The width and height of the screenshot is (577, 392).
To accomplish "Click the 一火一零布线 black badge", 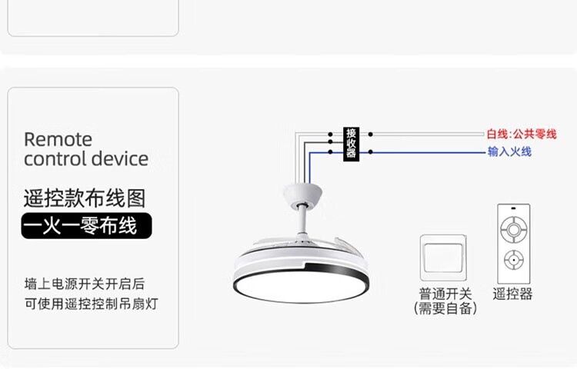I will point(86,226).
